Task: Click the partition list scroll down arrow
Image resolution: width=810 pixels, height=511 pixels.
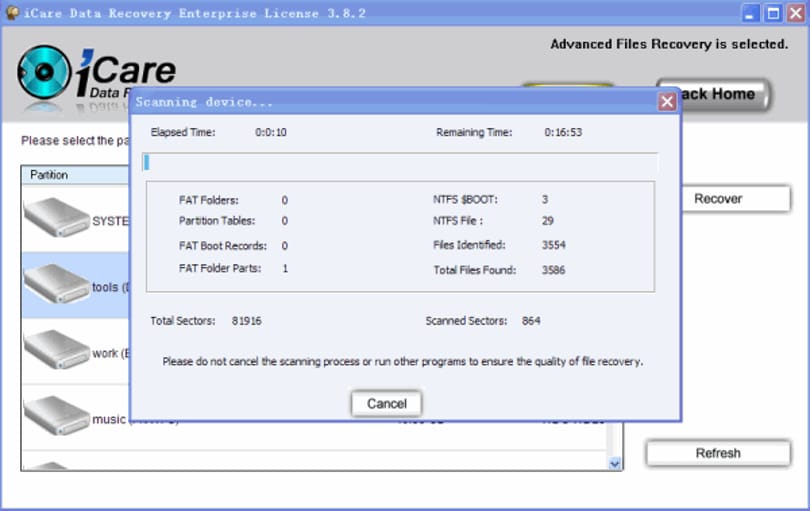Action: [615, 463]
